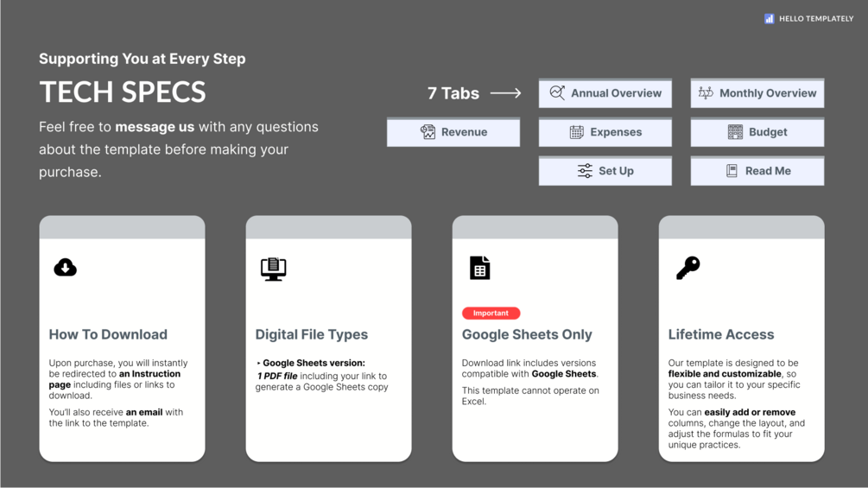868x488 pixels.
Task: Click the spreadsheet document icon
Action: [x=480, y=268]
